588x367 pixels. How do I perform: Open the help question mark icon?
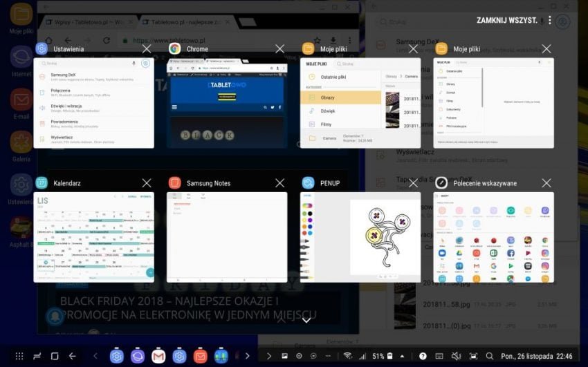click(x=423, y=356)
